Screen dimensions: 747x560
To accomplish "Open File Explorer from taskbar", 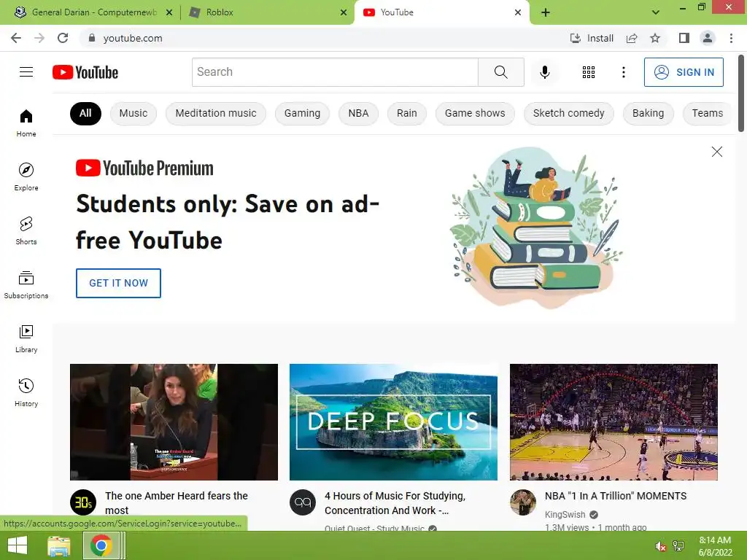I will point(59,545).
